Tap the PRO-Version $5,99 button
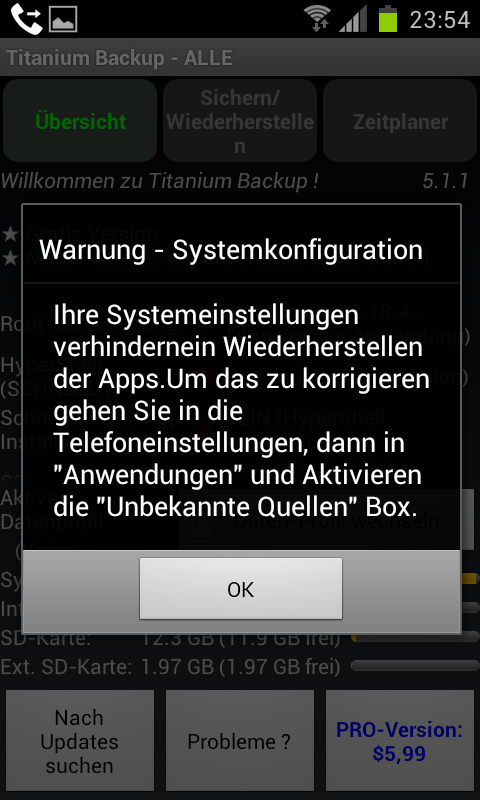This screenshot has width=480, height=800. pos(399,741)
